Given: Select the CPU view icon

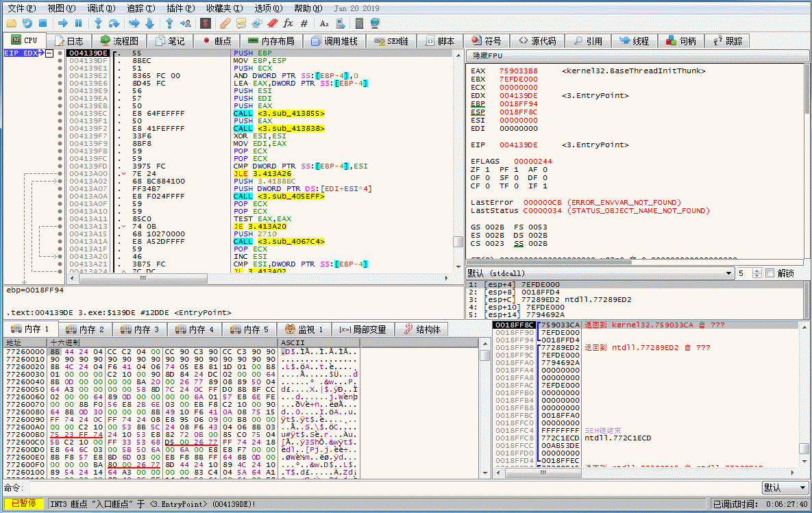Looking at the screenshot, I should pyautogui.click(x=25, y=40).
